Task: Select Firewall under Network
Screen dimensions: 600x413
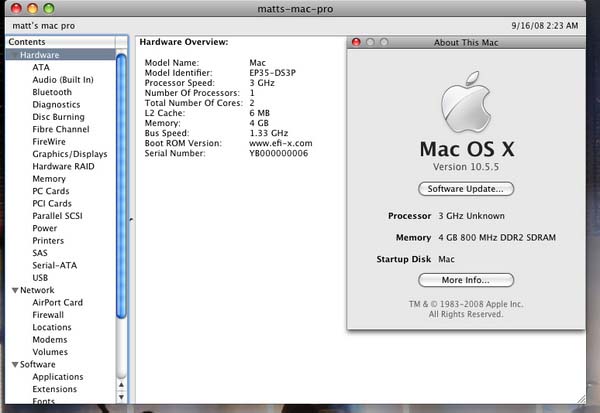Action: (x=48, y=314)
